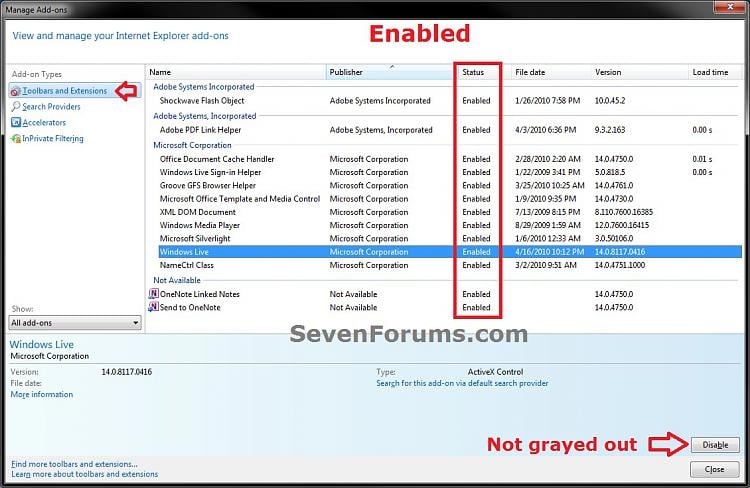Click file date 3/2/2010 9:51 AM

[546, 265]
